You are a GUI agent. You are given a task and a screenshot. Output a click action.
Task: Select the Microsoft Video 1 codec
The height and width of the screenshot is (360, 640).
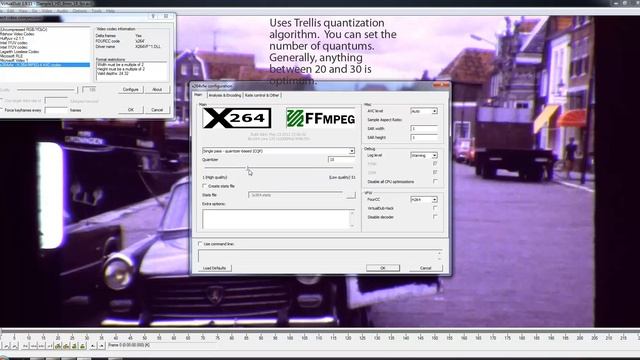coord(14,61)
